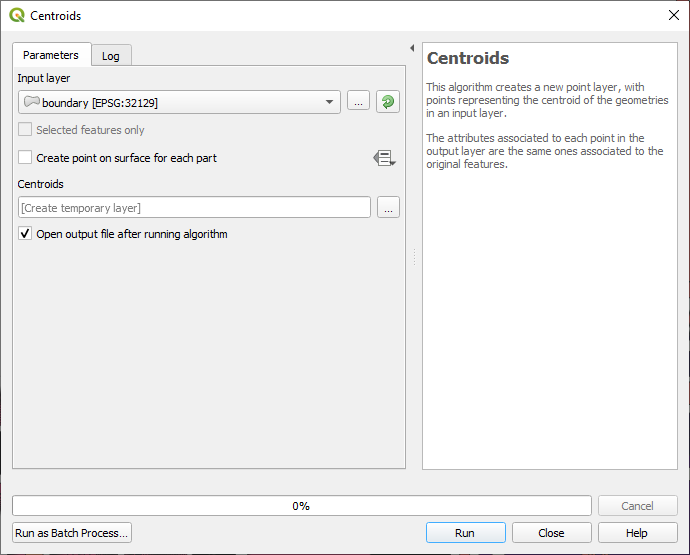This screenshot has height=555, width=690.
Task: Click the iterate over features icon
Action: tap(388, 102)
